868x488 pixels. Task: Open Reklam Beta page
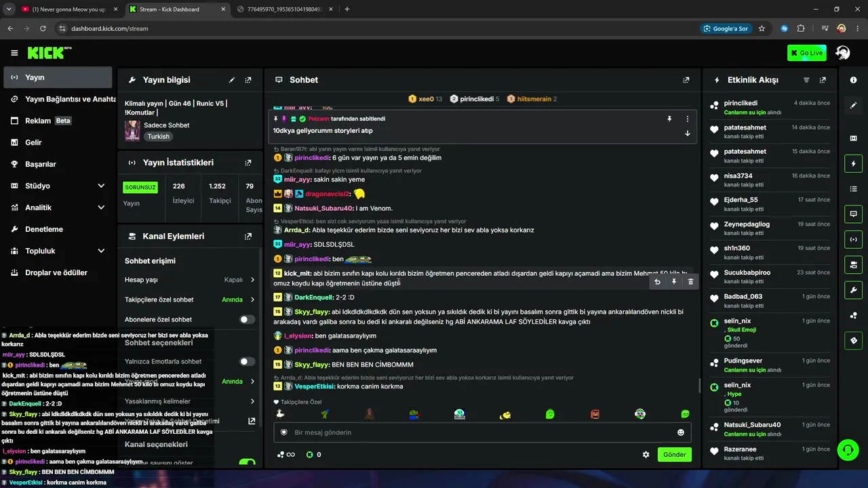(x=58, y=121)
